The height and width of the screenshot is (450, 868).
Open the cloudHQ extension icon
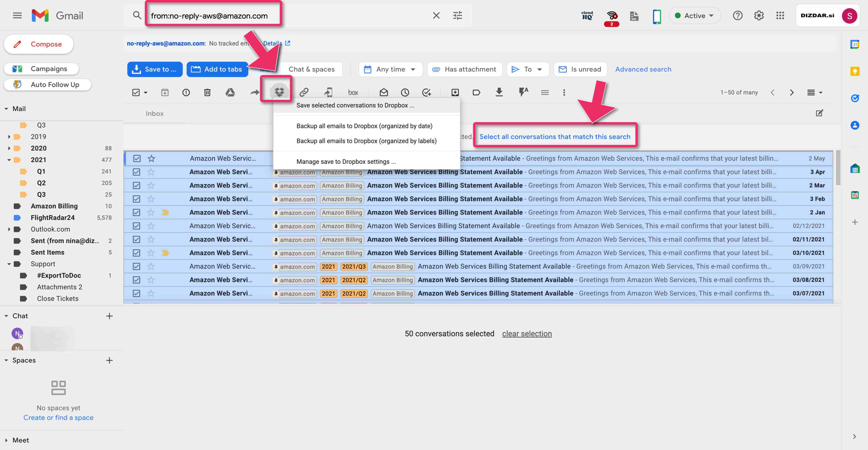point(587,15)
